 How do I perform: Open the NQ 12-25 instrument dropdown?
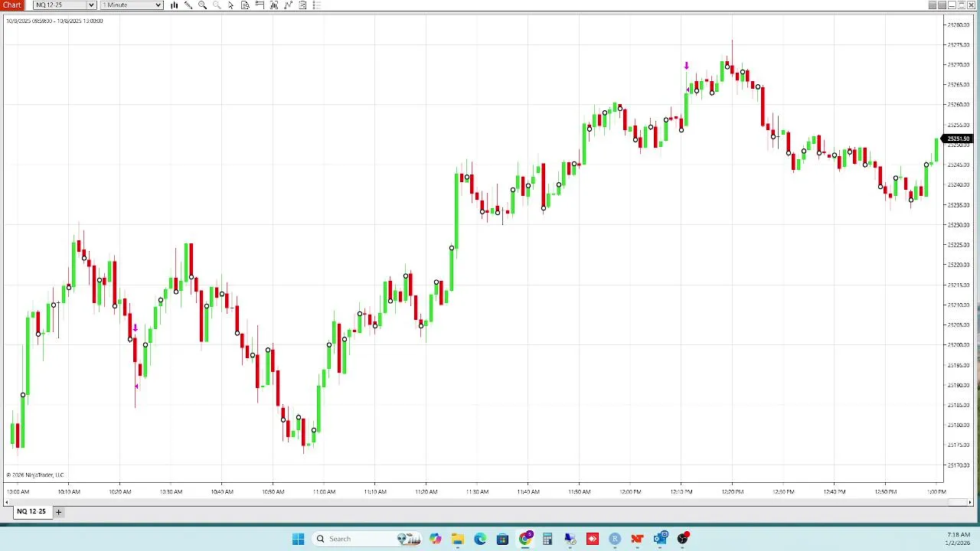point(64,5)
